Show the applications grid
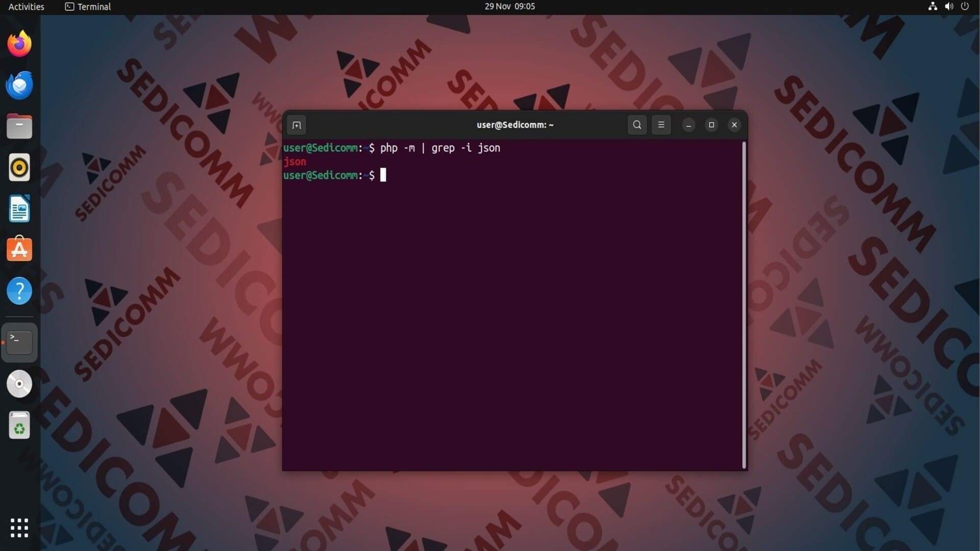Screen dimensions: 980x551 coord(19,528)
